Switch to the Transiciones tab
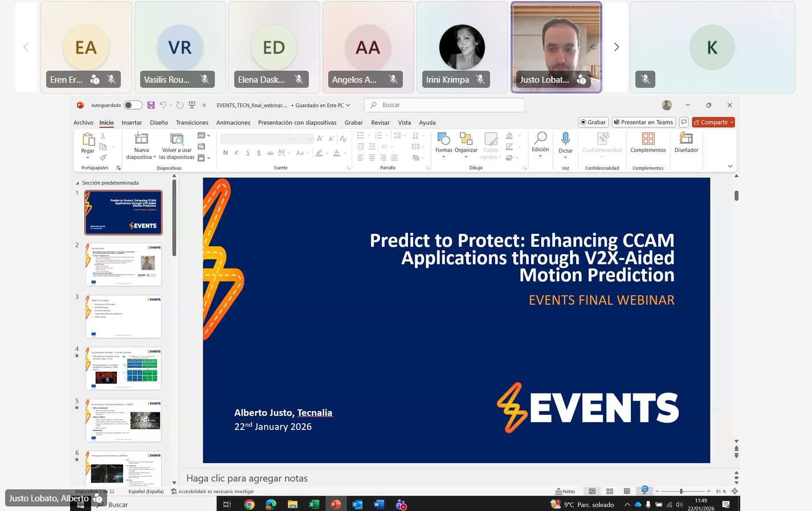Screen dimensions: 812x511 [x=192, y=123]
